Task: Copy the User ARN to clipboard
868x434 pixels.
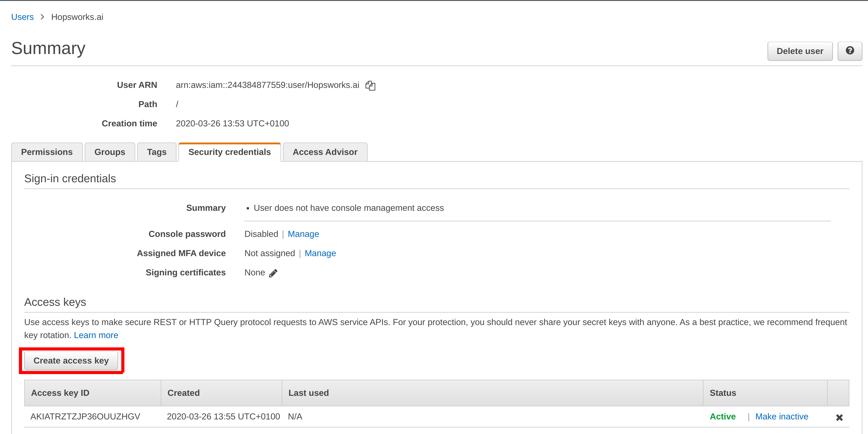Action: pyautogui.click(x=370, y=86)
